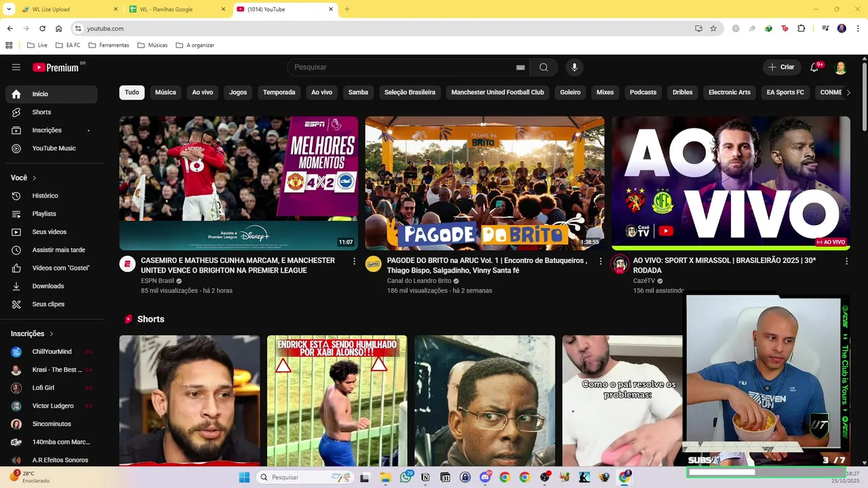The height and width of the screenshot is (488, 868).
Task: Open Sport x Mirassol live thumbnail
Action: click(x=731, y=183)
